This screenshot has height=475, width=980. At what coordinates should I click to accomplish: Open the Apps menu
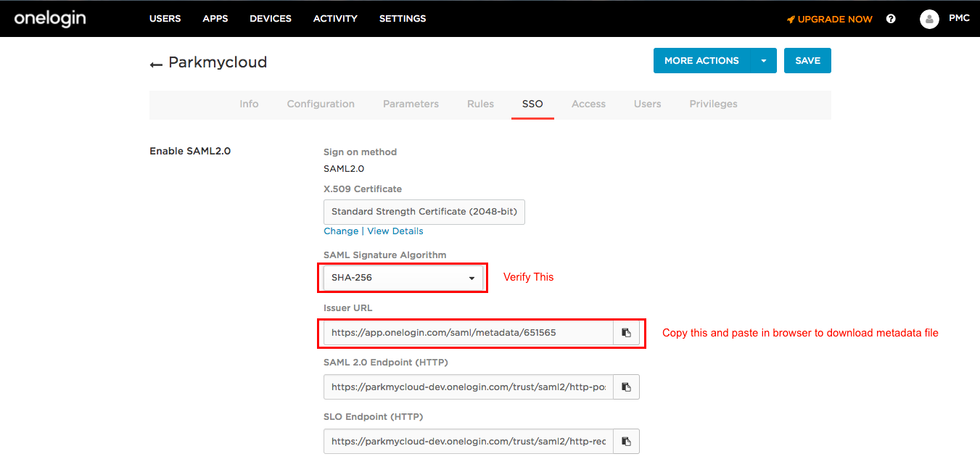tap(215, 19)
